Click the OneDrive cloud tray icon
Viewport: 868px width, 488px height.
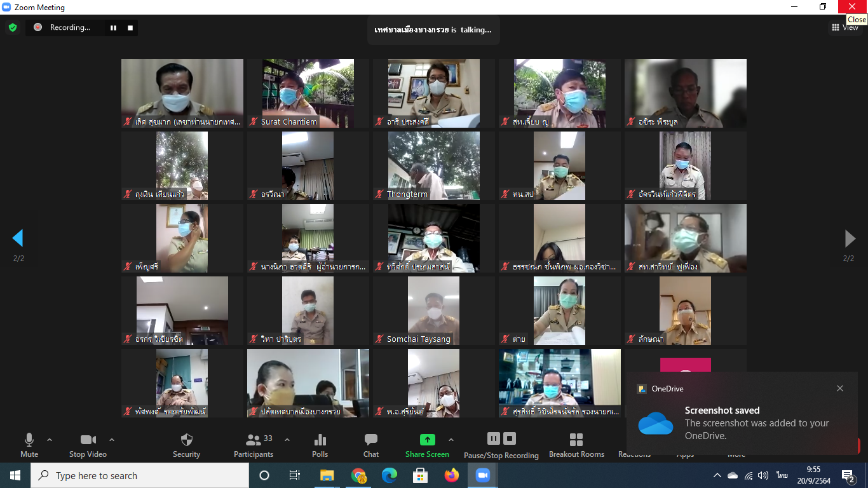(x=733, y=475)
